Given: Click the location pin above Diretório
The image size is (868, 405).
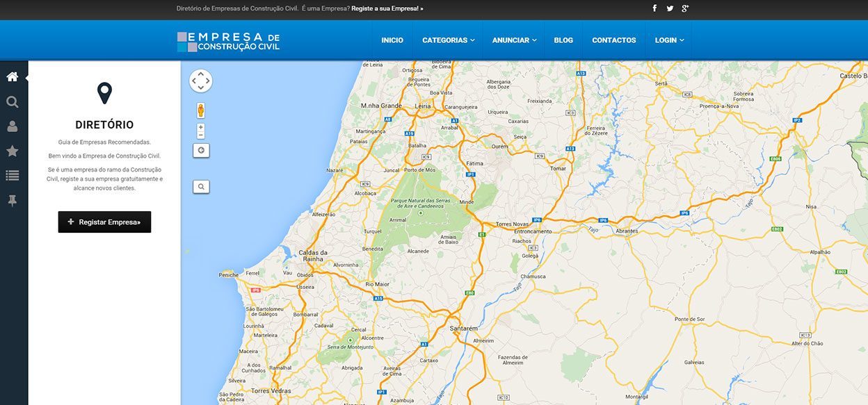Looking at the screenshot, I should pyautogui.click(x=104, y=93).
